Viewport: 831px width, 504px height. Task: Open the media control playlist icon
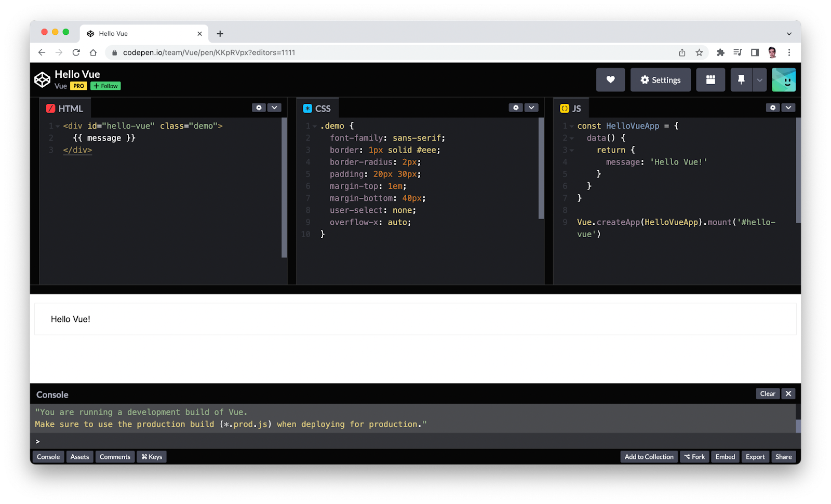(738, 52)
